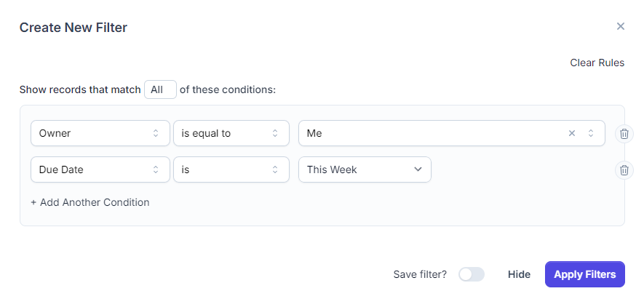
Task: Click the up-down arrows beside Owner
Action: point(156,133)
